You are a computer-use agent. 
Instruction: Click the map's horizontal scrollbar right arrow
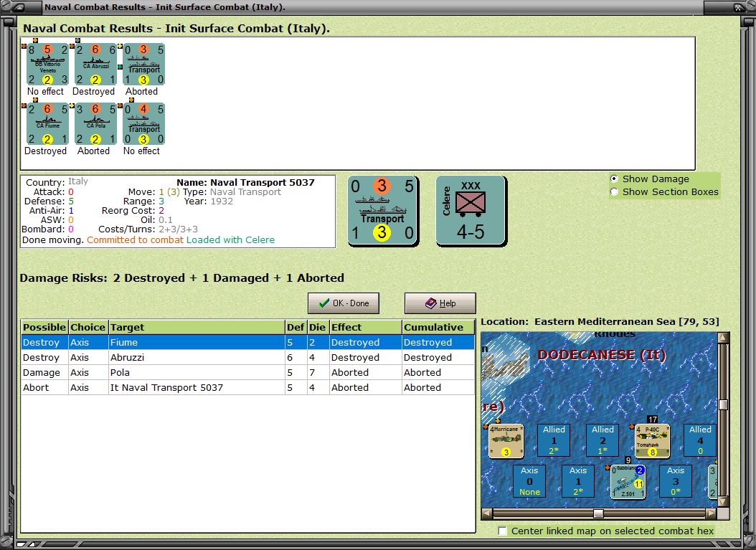[712, 513]
